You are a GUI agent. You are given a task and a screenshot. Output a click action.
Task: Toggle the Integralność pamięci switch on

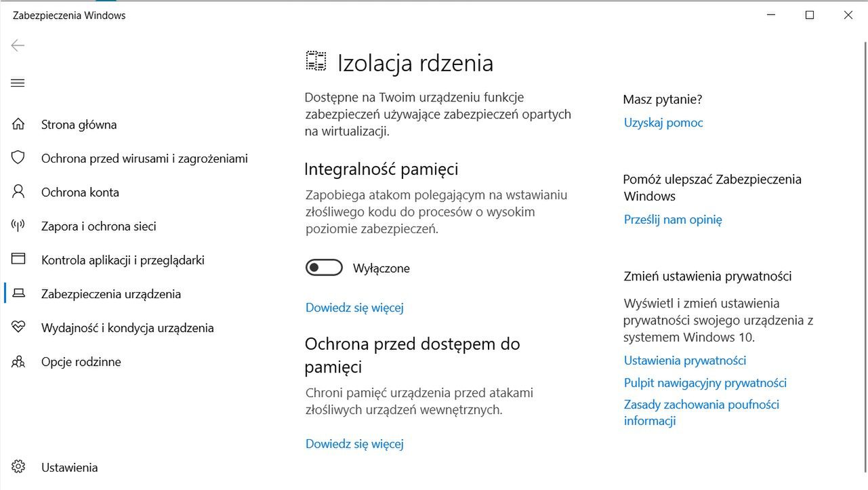[324, 268]
